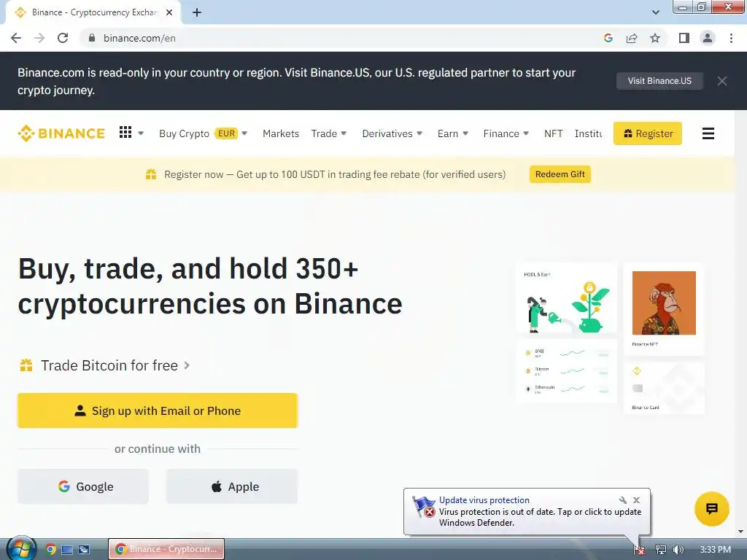This screenshot has height=560, width=747.
Task: Click the 3:33 PM system clock
Action: (x=715, y=550)
